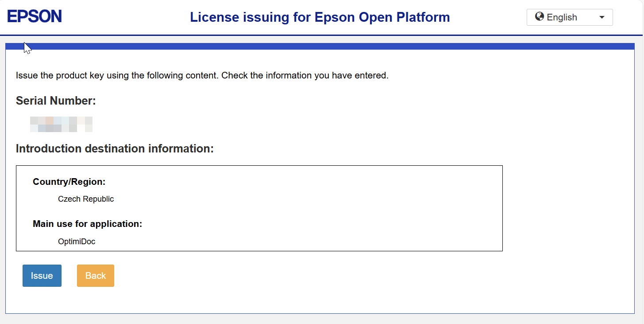Click the License issuing for Epson Open Platform title
Viewport: 644px width, 324px height.
(320, 17)
